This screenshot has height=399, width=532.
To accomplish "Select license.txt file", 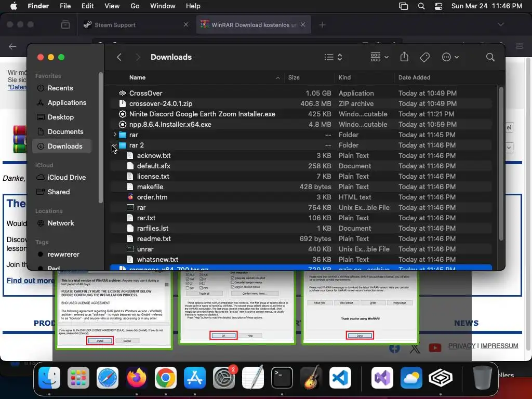I will (301, 177).
